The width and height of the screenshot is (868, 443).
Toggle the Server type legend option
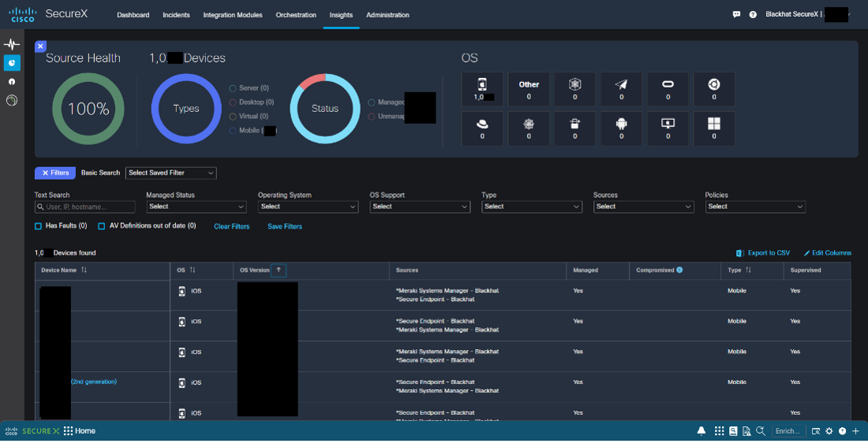[234, 88]
